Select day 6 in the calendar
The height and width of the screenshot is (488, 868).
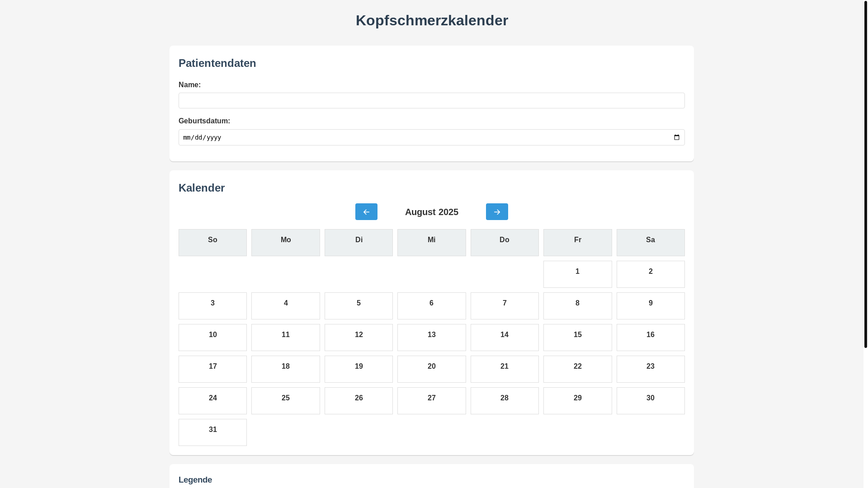click(432, 306)
